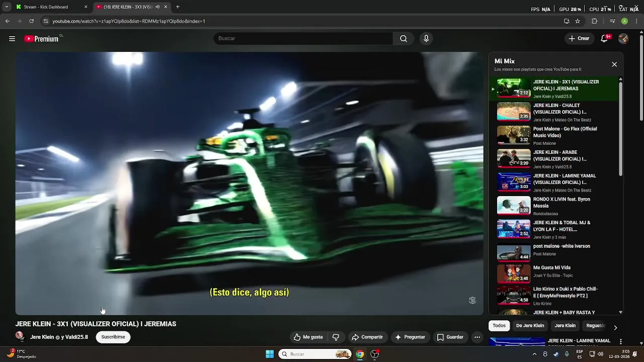
Task: Open the YouTube hamburger guide menu
Action: pos(12,39)
